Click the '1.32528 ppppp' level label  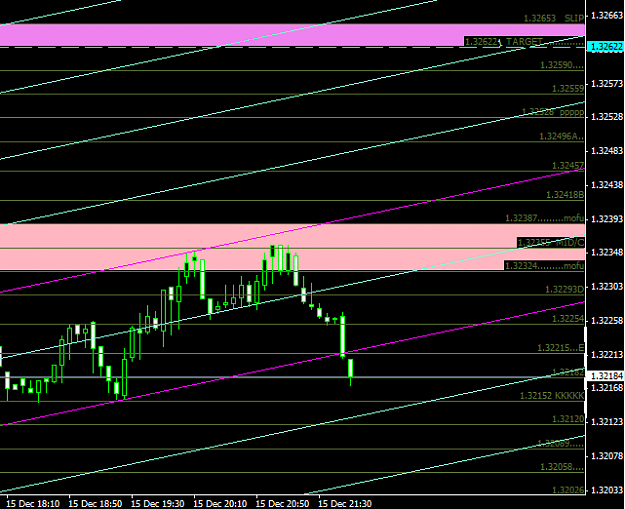(x=553, y=112)
